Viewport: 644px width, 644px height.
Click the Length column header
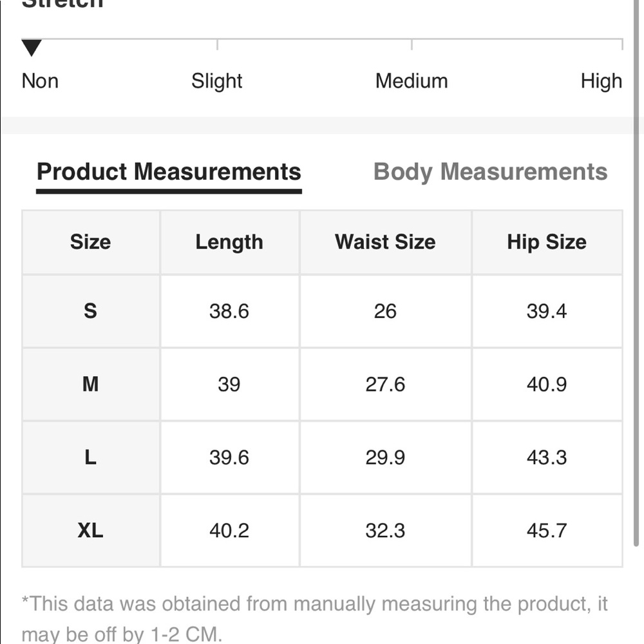pyautogui.click(x=229, y=242)
